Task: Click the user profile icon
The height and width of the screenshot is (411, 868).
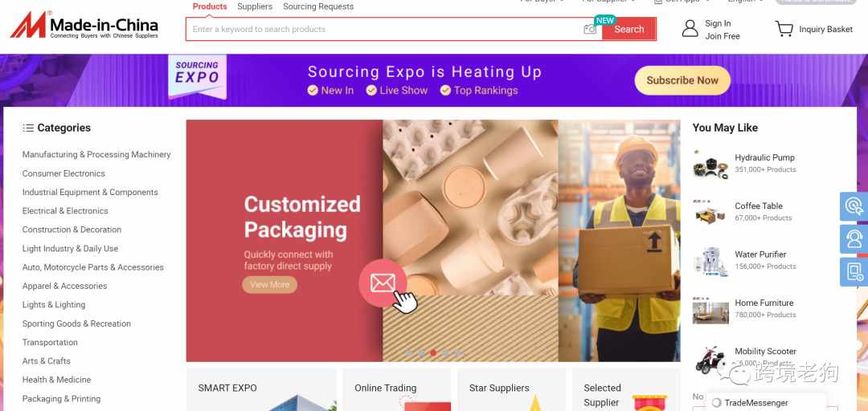Action: pyautogui.click(x=690, y=29)
